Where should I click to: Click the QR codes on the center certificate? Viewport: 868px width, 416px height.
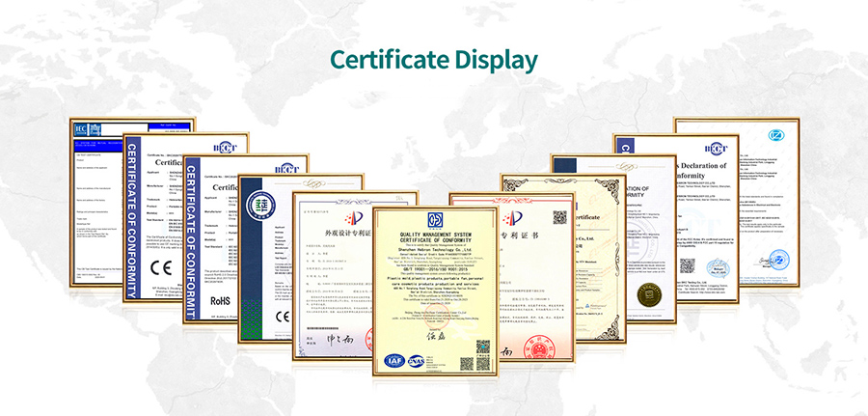475,355
